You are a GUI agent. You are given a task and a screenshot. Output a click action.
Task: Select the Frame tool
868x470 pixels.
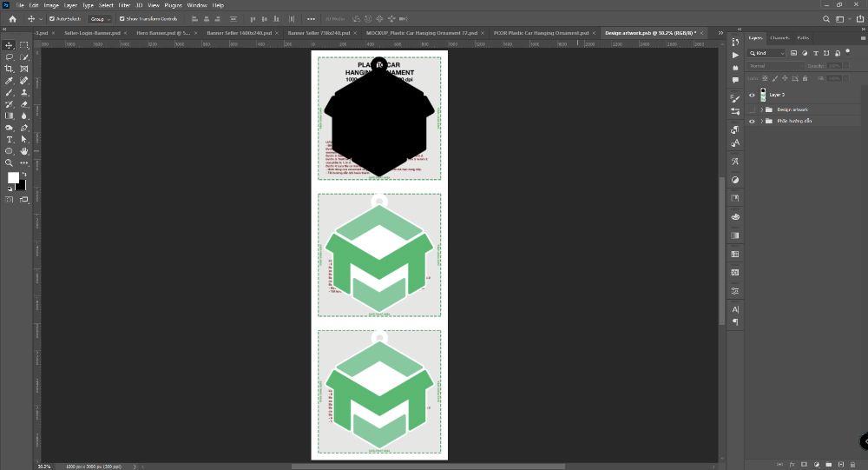[x=23, y=69]
